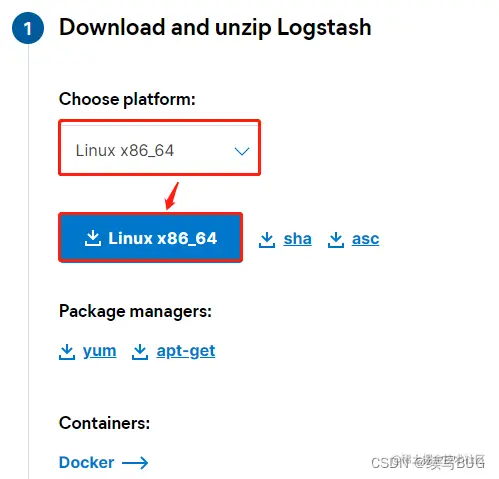The image size is (499, 479).
Task: Click the Containers label
Action: [104, 423]
